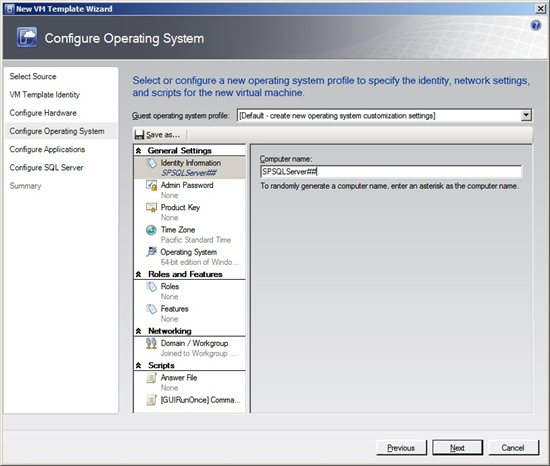550x466 pixels.
Task: Collapse the Roles and Features section
Action: [139, 274]
